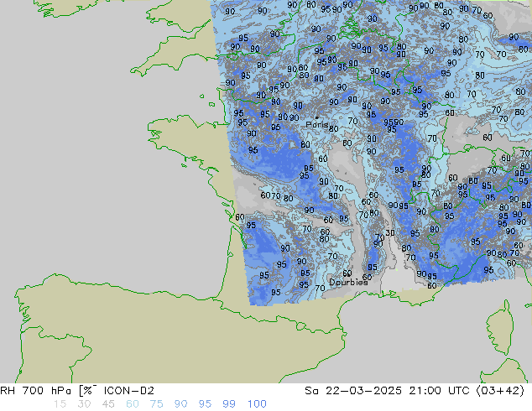
Task: Click the forecast run label '(03+42)'
Action: (x=500, y=391)
